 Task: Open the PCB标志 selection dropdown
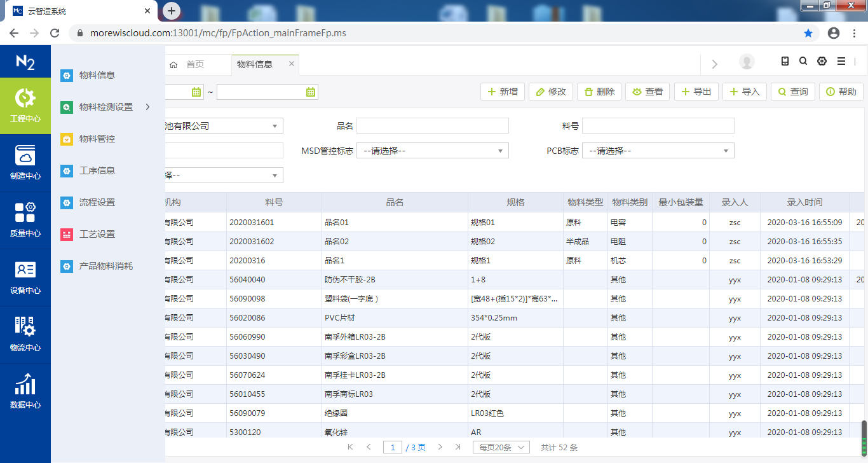click(658, 150)
